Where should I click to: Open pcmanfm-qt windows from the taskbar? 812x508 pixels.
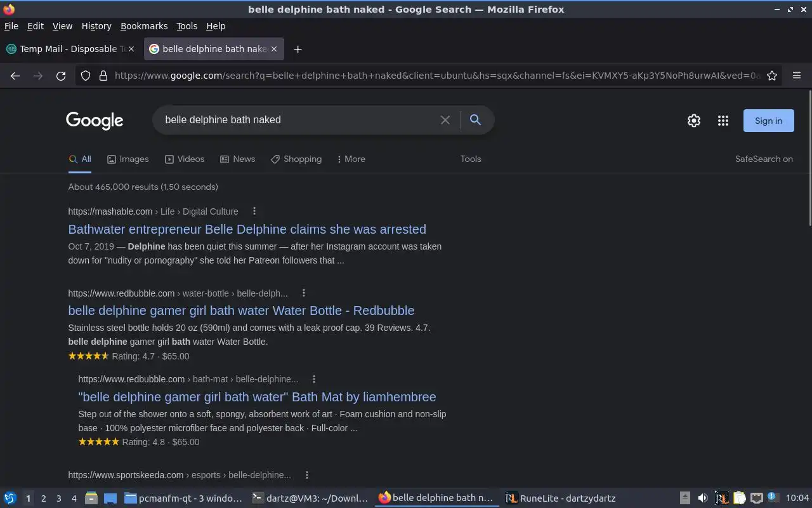click(x=183, y=498)
